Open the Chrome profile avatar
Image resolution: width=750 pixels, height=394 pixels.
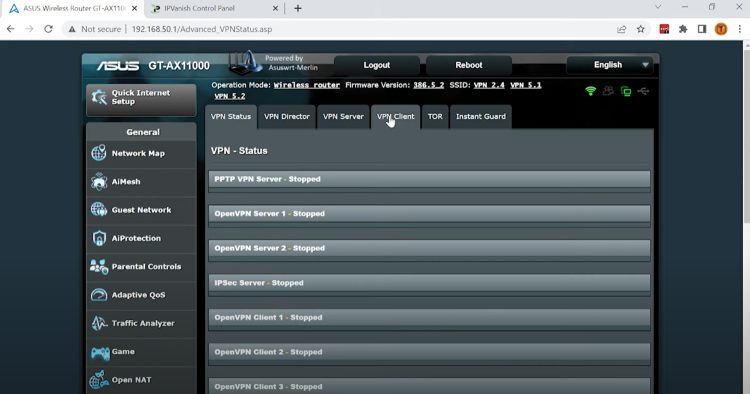[721, 29]
